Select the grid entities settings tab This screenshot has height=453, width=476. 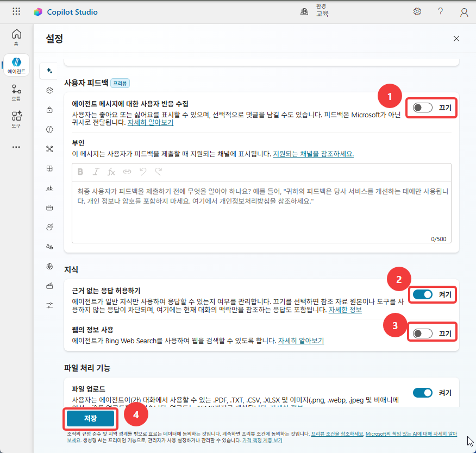(x=49, y=169)
